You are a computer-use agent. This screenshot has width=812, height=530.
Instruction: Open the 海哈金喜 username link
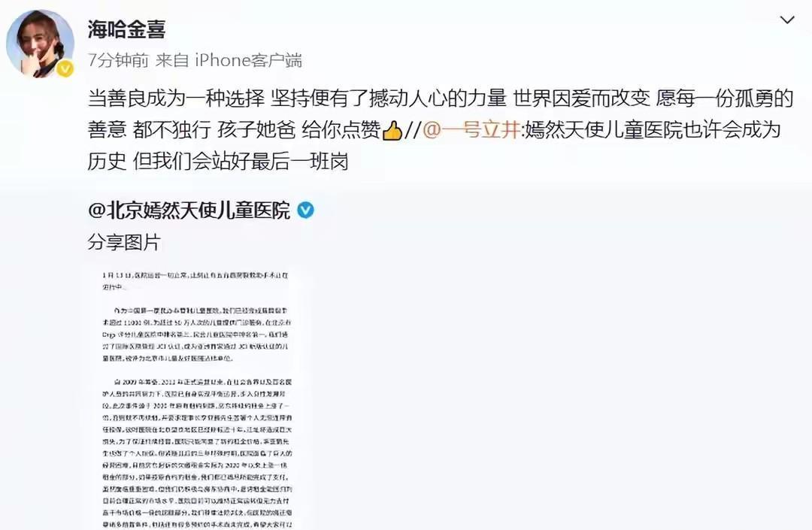pos(126,29)
